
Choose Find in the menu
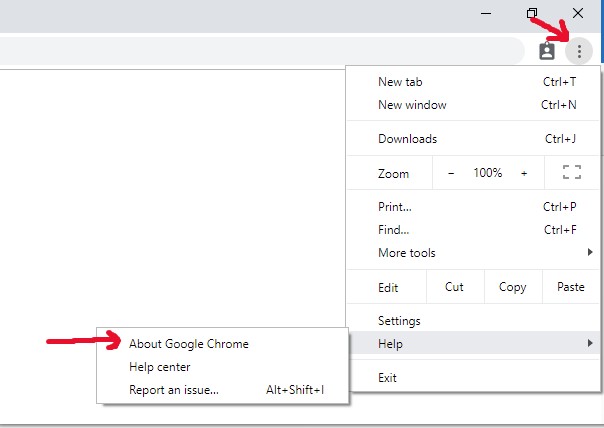point(394,230)
